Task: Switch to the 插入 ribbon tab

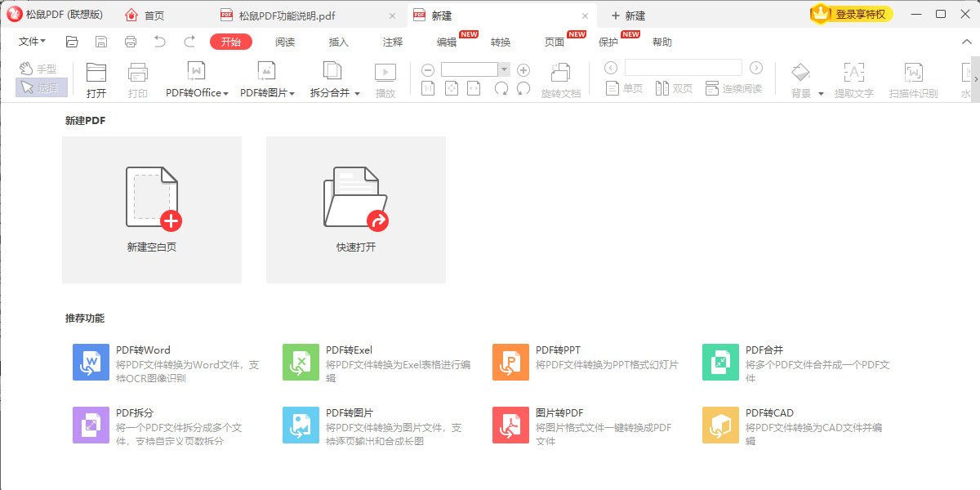Action: [338, 42]
